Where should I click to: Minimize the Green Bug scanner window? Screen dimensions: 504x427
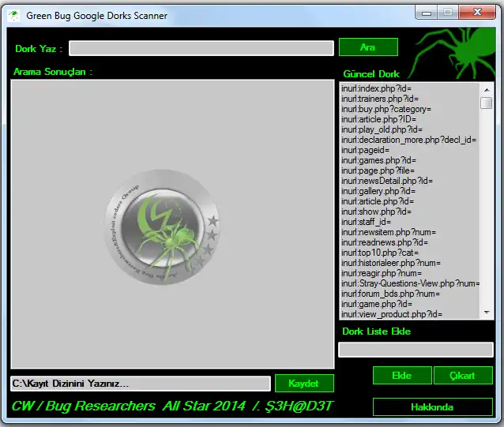coord(427,13)
